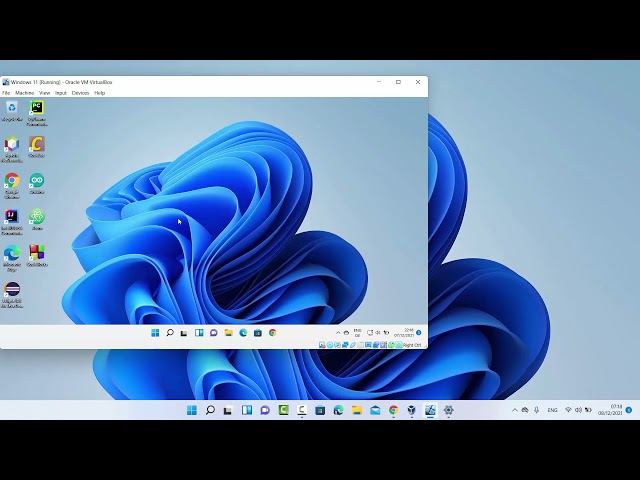The width and height of the screenshot is (640, 480).
Task: Click the Search icon in host taskbar
Action: [210, 410]
